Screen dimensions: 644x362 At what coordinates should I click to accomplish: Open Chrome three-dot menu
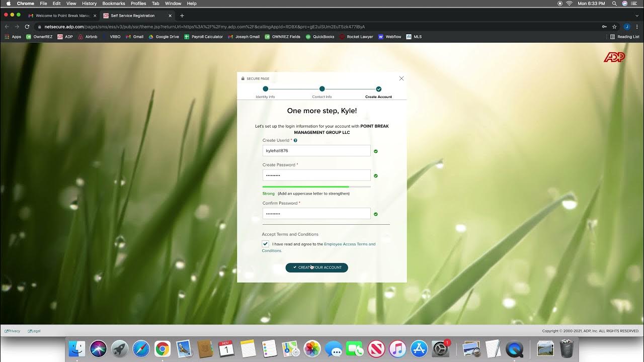coord(637,27)
